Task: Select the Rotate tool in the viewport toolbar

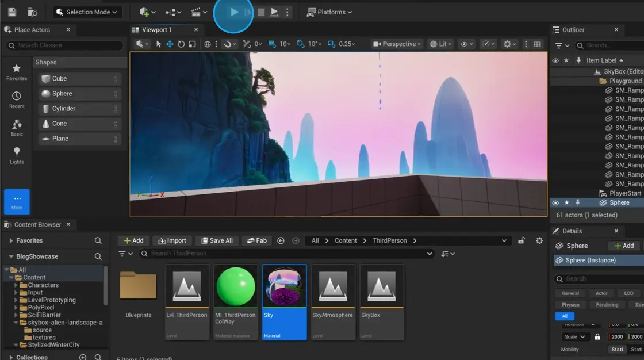Action: pos(182,44)
